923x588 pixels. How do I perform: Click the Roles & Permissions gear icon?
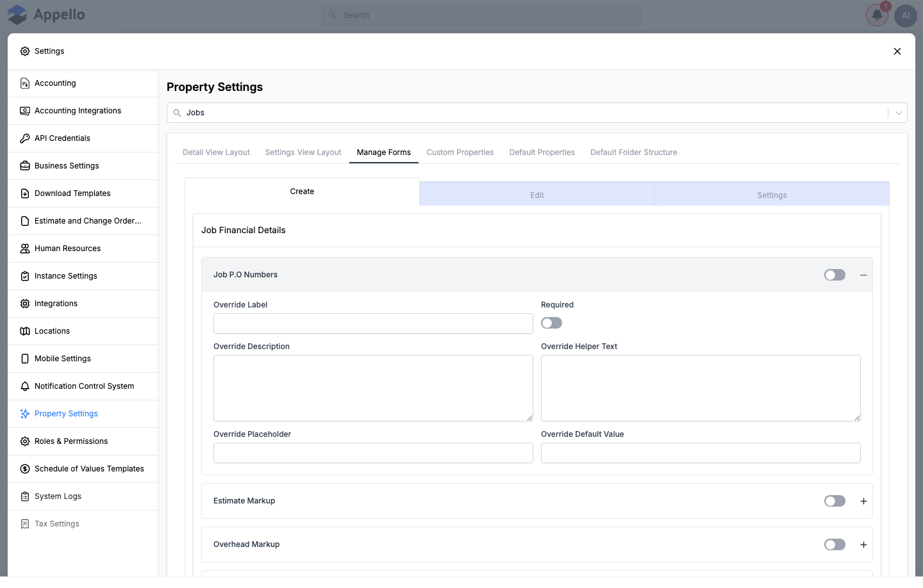(x=25, y=441)
